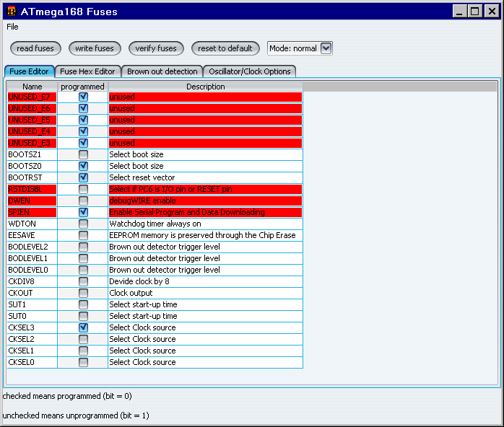The width and height of the screenshot is (504, 427).
Task: Select the BOOTRST name cell
Action: [x=32, y=178]
